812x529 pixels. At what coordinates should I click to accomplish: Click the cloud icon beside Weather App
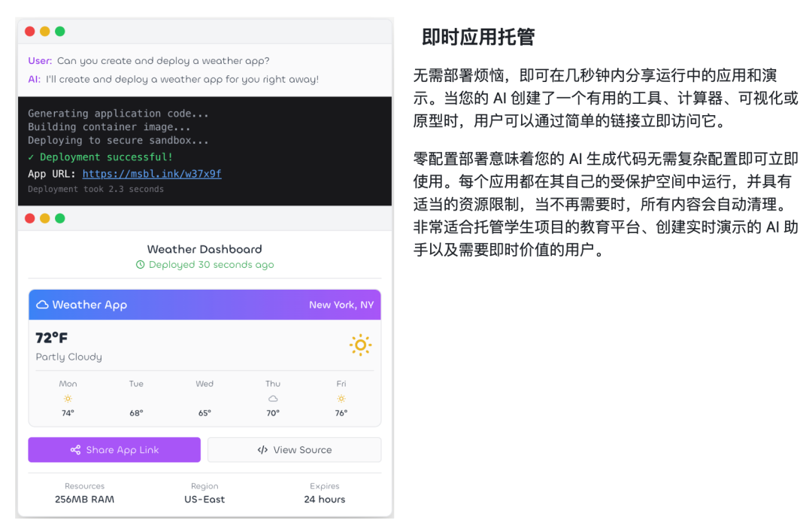click(42, 305)
